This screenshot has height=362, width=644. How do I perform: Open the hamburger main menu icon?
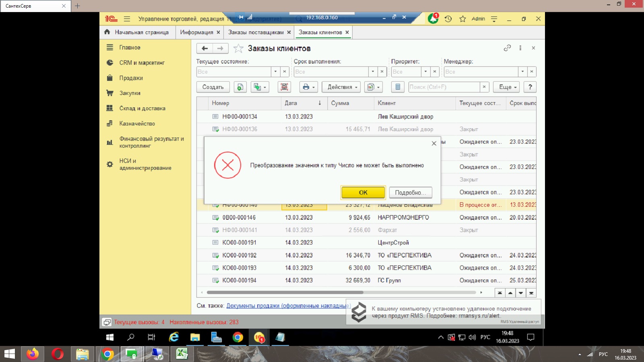click(127, 19)
